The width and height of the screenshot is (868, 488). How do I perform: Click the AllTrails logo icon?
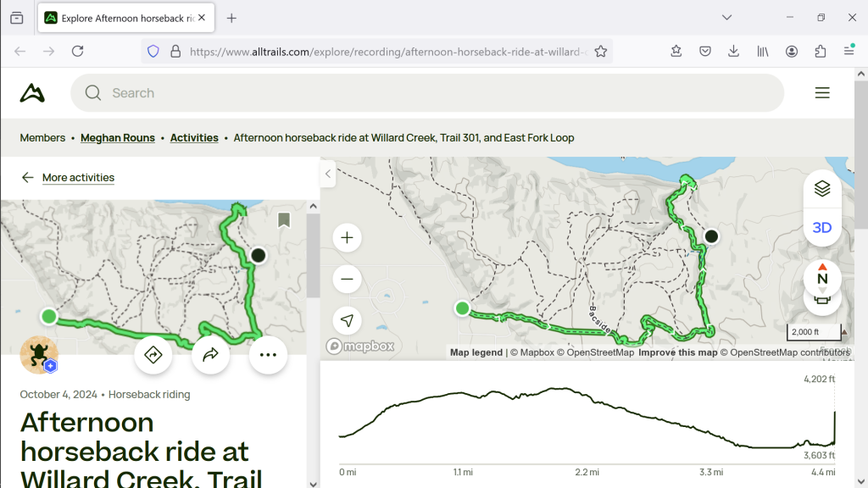click(x=32, y=93)
